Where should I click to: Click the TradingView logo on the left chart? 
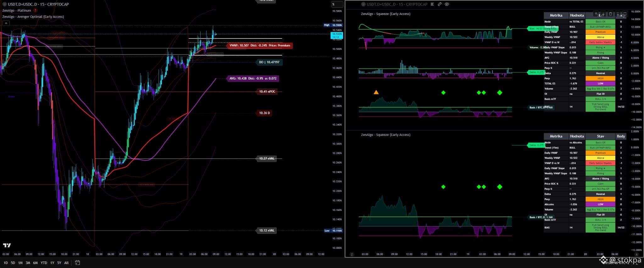point(7,245)
